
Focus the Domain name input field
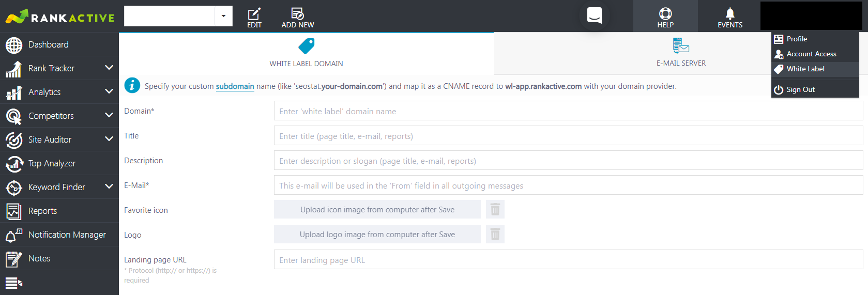tap(568, 111)
